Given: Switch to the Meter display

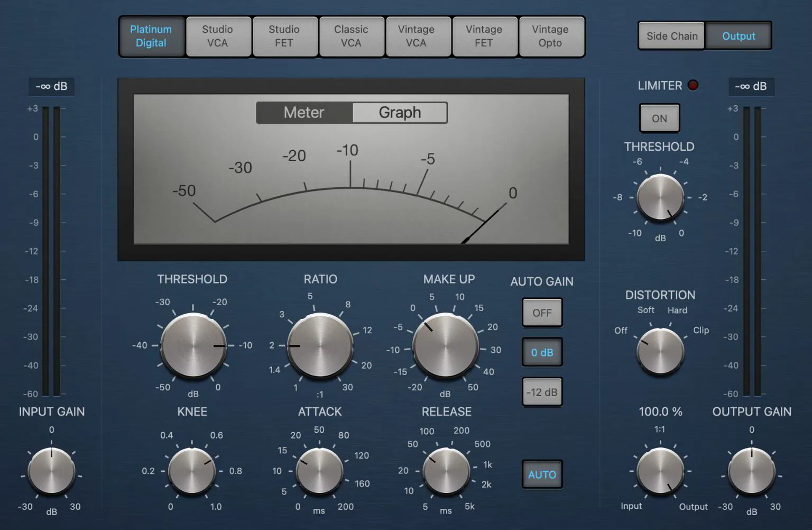Looking at the screenshot, I should pyautogui.click(x=304, y=112).
